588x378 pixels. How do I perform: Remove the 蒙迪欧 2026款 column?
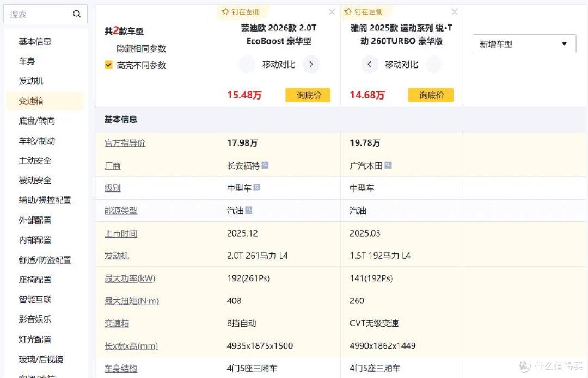[332, 12]
